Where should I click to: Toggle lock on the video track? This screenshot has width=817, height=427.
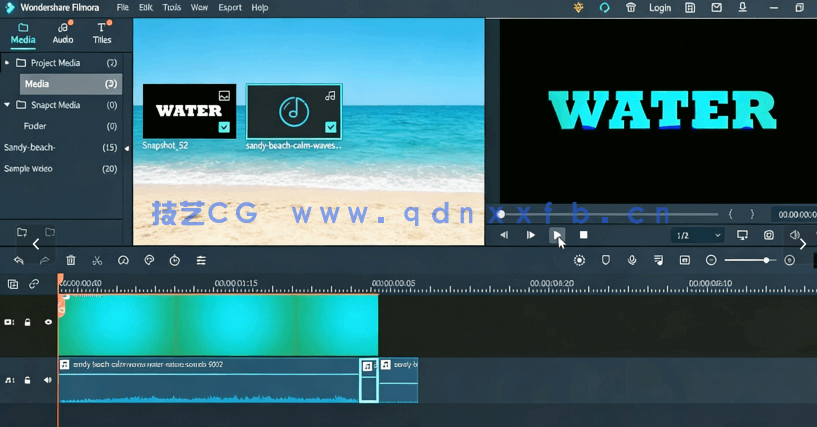coord(28,322)
